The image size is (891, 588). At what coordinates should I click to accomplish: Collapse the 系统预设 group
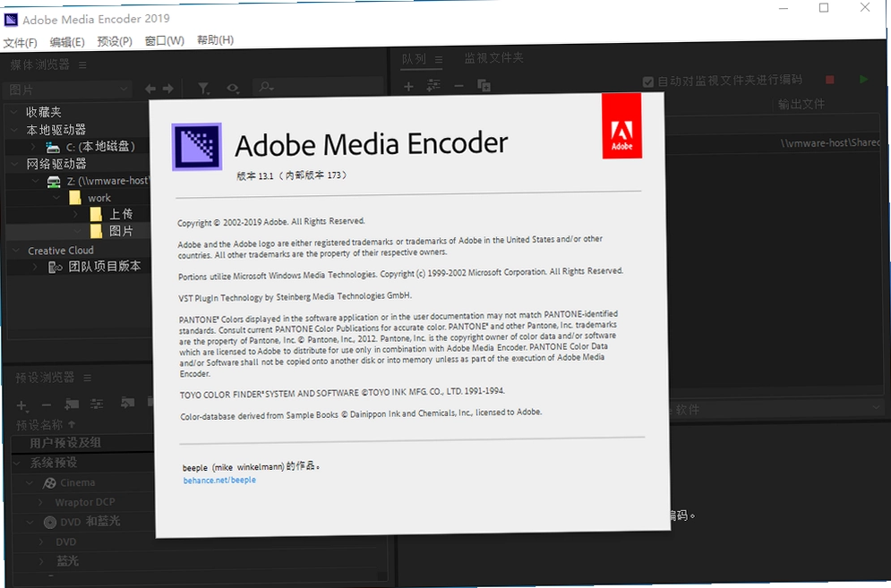tap(17, 464)
